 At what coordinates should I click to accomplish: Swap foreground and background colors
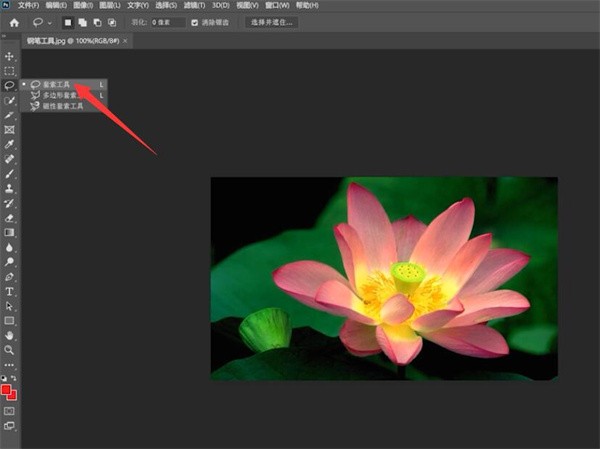click(x=14, y=378)
